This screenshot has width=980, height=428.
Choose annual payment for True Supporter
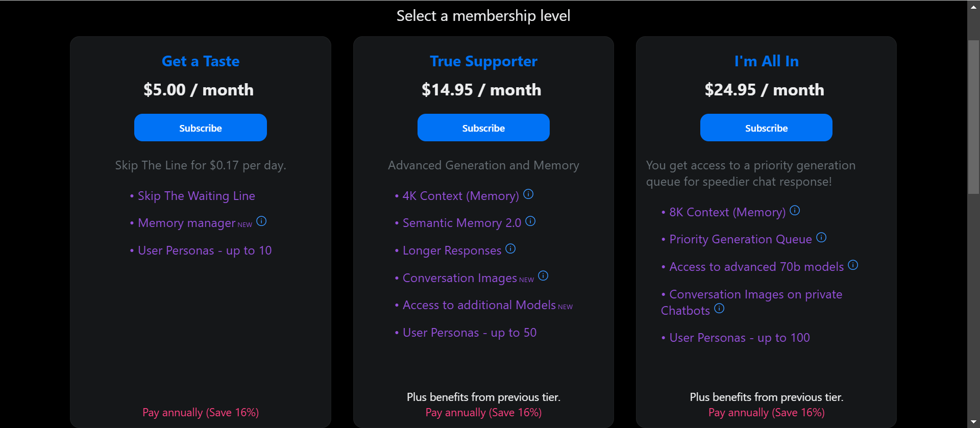pos(483,413)
